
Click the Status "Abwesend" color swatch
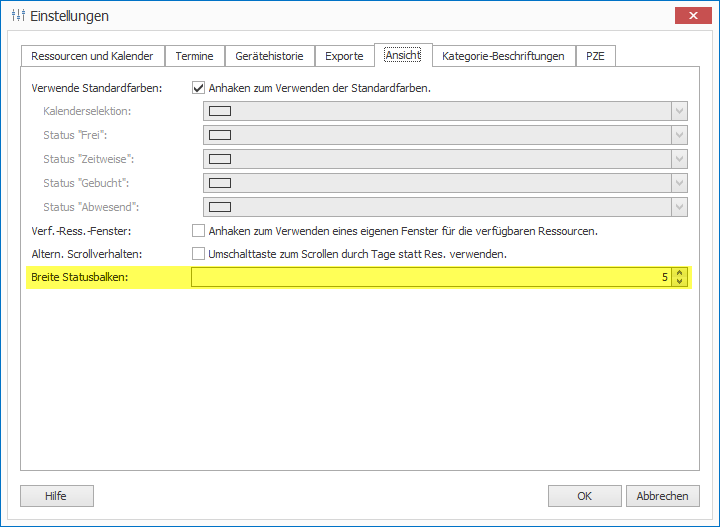pos(220,207)
